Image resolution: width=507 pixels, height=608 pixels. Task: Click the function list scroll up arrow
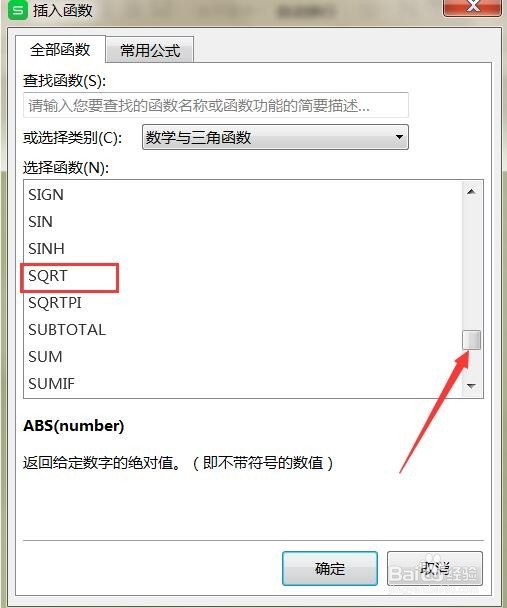pos(471,192)
